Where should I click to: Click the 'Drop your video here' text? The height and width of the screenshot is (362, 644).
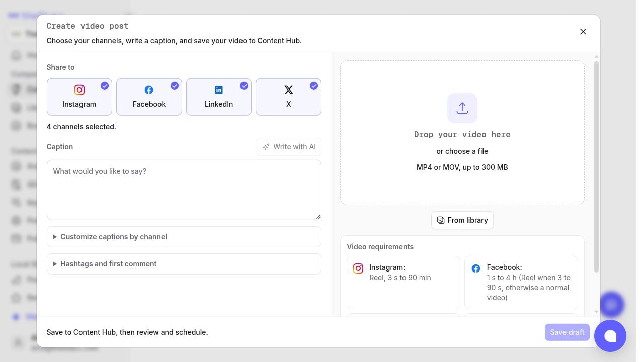462,135
